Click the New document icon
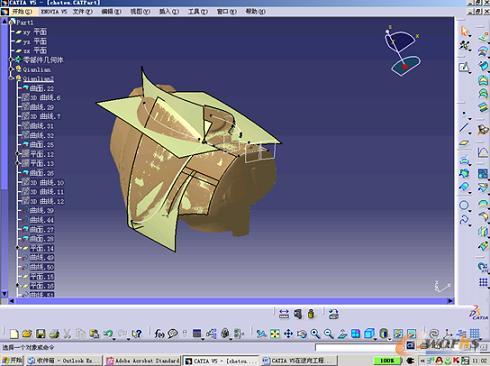Image resolution: width=490 pixels, height=366 pixels. [x=14, y=333]
